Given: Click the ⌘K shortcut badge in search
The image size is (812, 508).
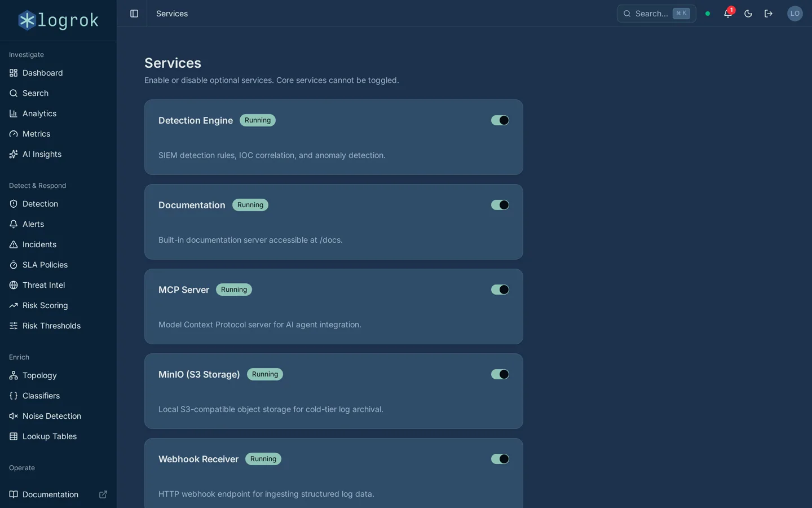Looking at the screenshot, I should tap(681, 14).
